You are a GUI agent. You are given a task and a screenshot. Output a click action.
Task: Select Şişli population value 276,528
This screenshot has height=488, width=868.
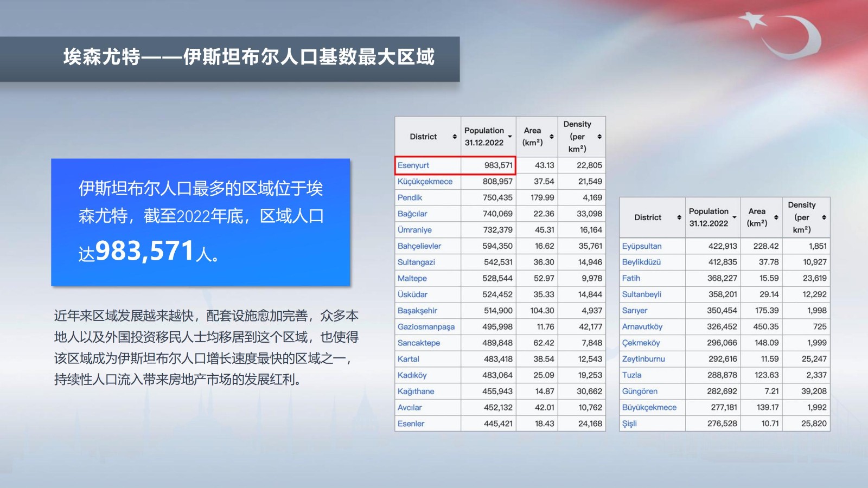(x=722, y=424)
